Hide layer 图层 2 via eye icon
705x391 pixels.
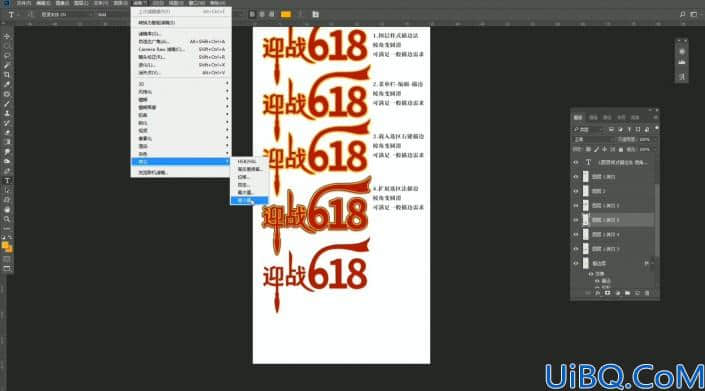tap(576, 191)
